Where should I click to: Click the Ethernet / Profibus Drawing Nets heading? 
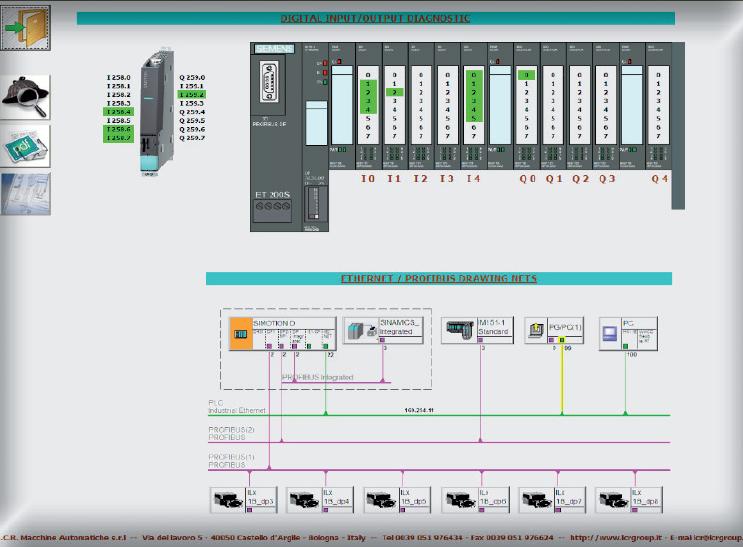pos(438,277)
